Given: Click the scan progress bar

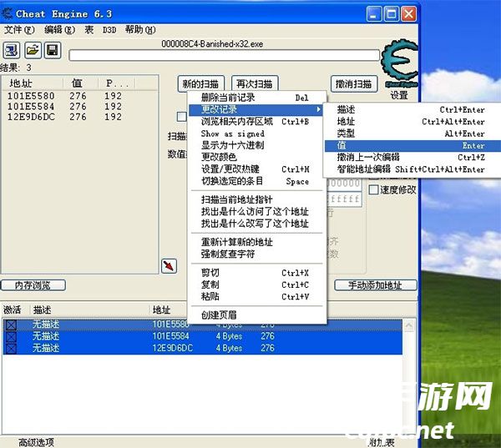Looking at the screenshot, I should [224, 56].
